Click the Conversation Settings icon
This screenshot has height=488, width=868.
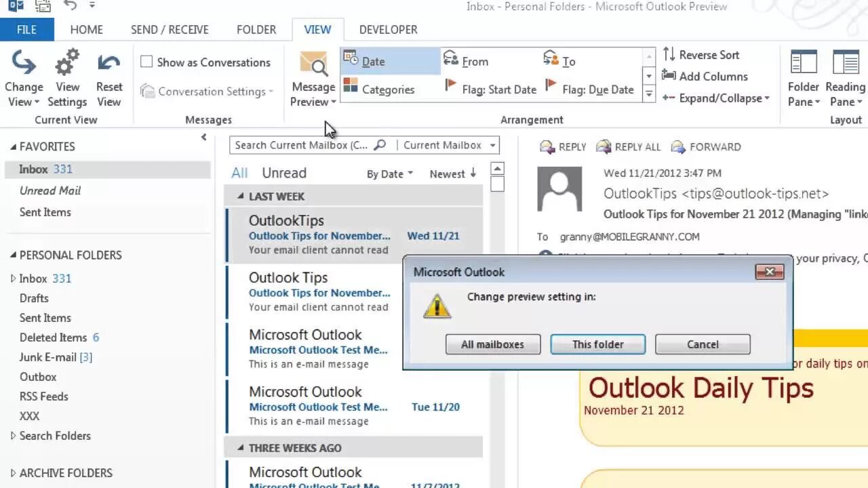[147, 91]
